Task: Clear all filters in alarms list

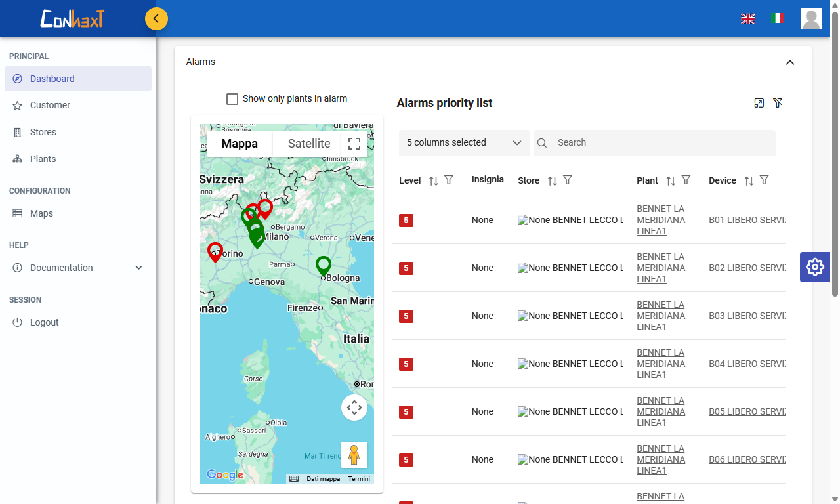Action: pos(778,103)
